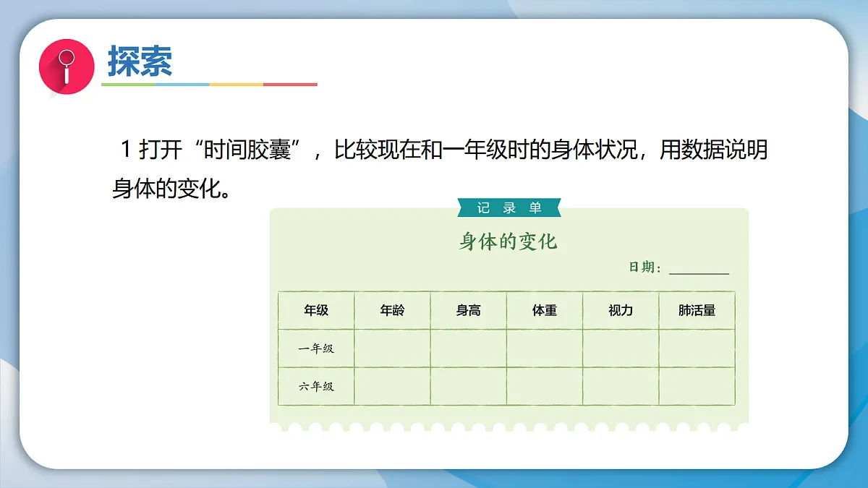Click the empty 肺活量 cell for 六年级
Image resolution: width=868 pixels, height=488 pixels.
coord(697,386)
